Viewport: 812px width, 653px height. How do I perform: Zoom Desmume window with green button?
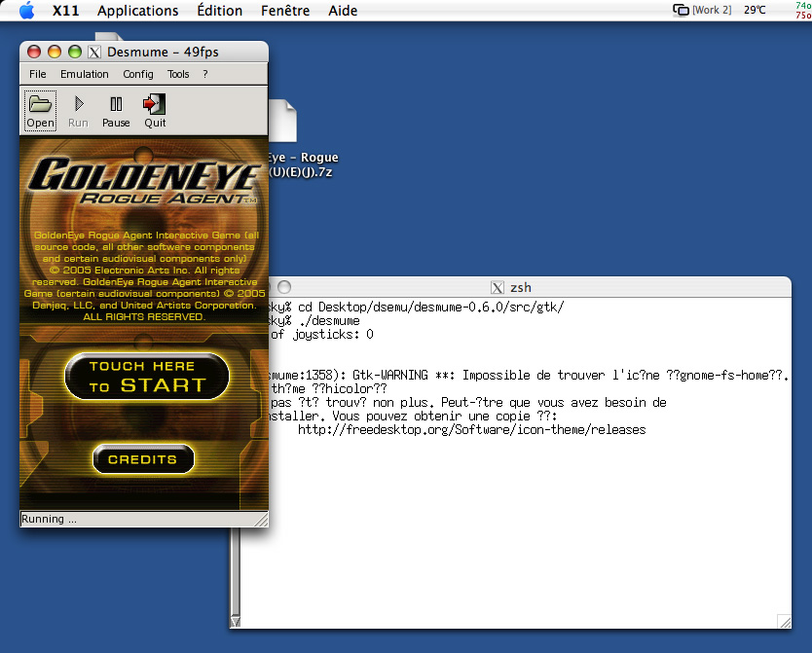coord(75,52)
